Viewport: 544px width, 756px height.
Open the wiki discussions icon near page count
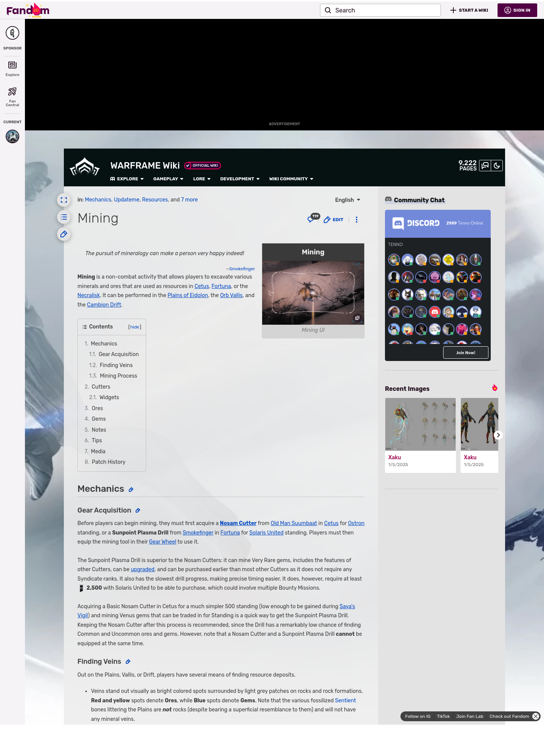tap(485, 166)
